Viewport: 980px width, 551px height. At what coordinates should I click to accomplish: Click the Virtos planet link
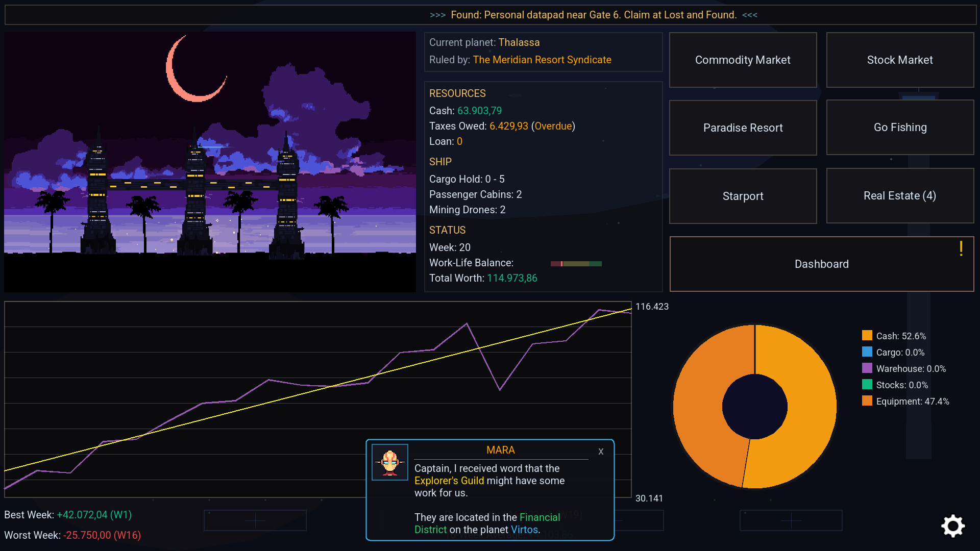(x=524, y=530)
